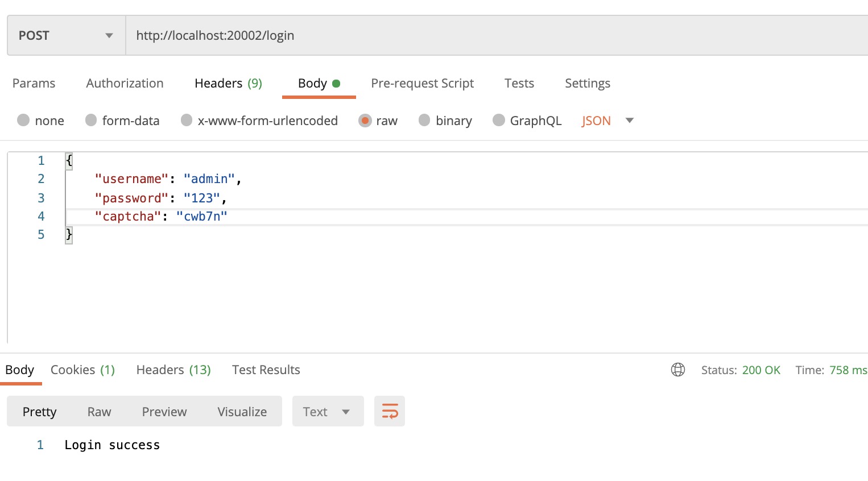Click the "cwb7n" captcha value

202,217
